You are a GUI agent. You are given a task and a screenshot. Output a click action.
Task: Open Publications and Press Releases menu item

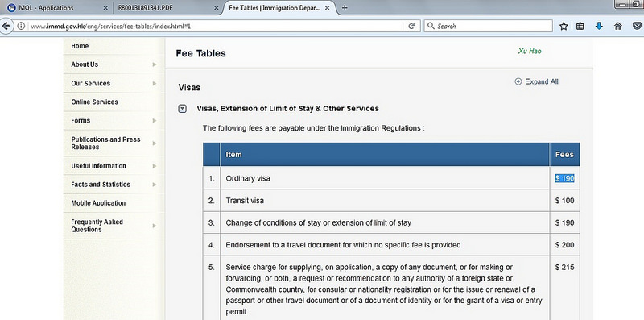pos(105,143)
